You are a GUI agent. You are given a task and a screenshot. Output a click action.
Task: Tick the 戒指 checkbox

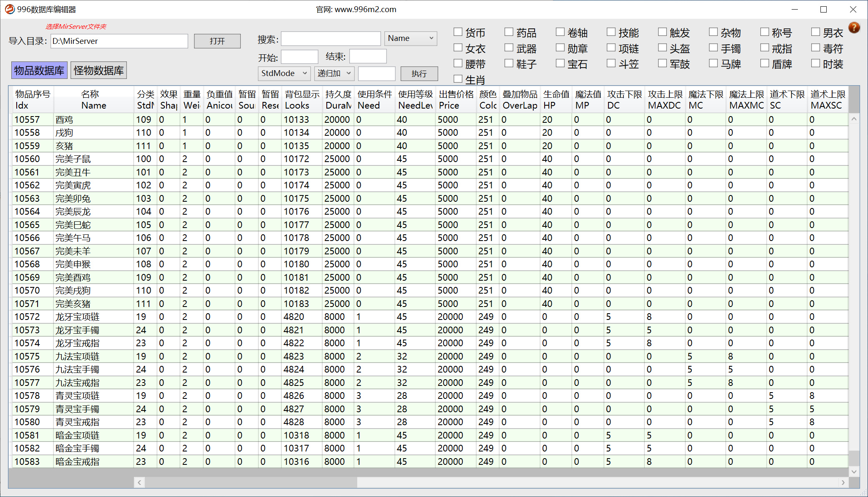pos(765,48)
